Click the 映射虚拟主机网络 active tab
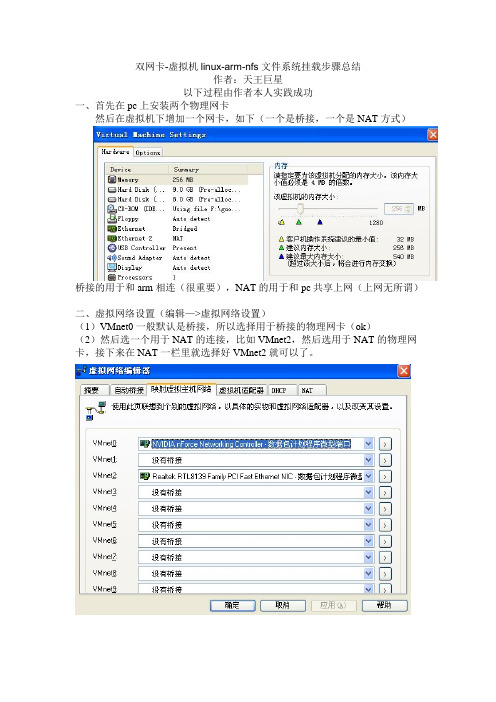The image size is (496, 702). pos(181,390)
